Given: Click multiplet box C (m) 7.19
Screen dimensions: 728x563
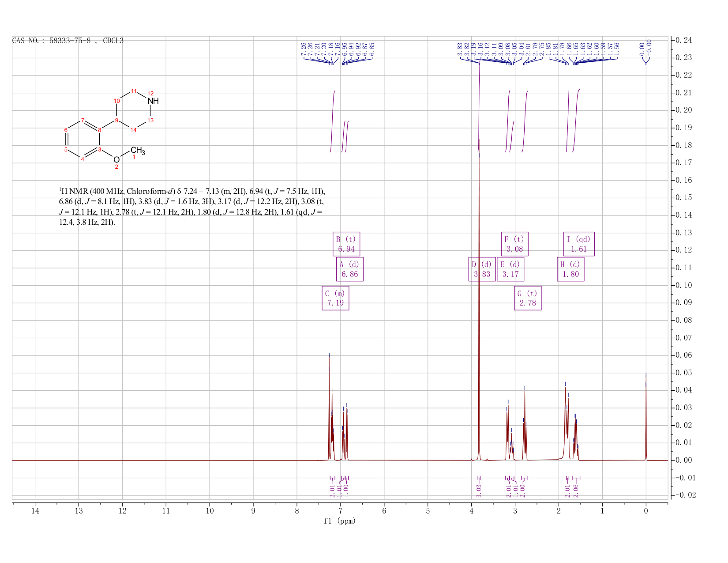Looking at the screenshot, I should [335, 298].
